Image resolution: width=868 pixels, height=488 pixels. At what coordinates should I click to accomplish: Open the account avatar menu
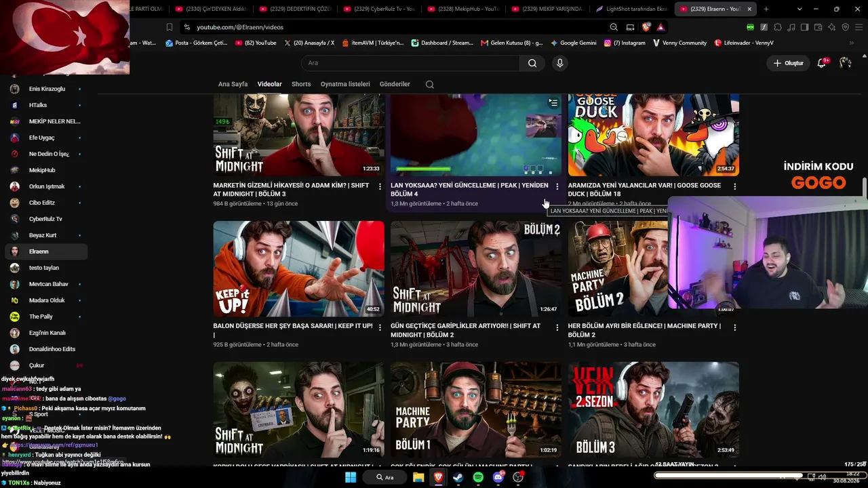click(845, 63)
